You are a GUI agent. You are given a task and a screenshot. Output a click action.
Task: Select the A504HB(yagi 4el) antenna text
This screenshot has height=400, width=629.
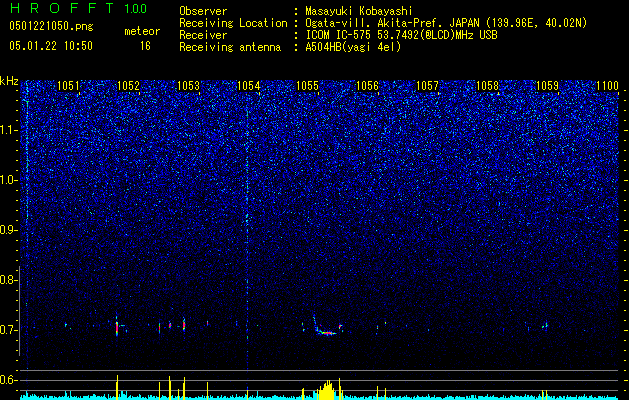(353, 47)
